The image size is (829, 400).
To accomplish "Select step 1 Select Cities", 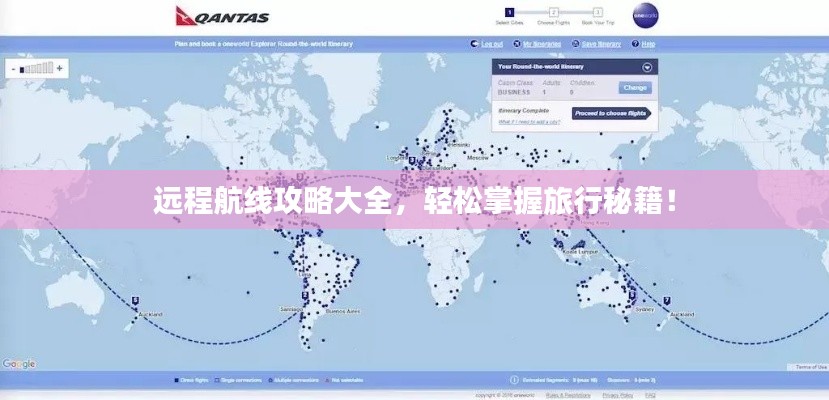I will [x=510, y=13].
